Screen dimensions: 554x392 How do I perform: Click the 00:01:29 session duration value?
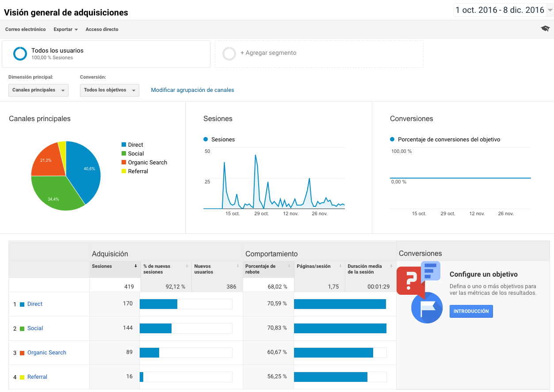tap(378, 287)
